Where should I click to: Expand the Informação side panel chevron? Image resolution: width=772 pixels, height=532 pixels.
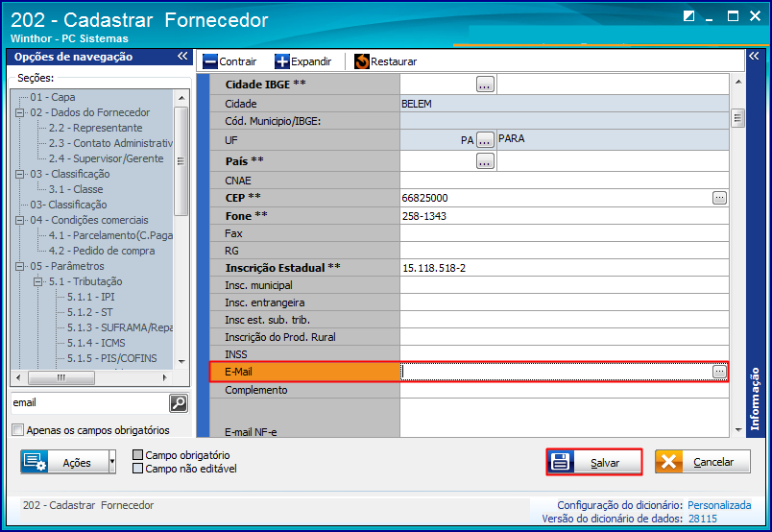(754, 56)
